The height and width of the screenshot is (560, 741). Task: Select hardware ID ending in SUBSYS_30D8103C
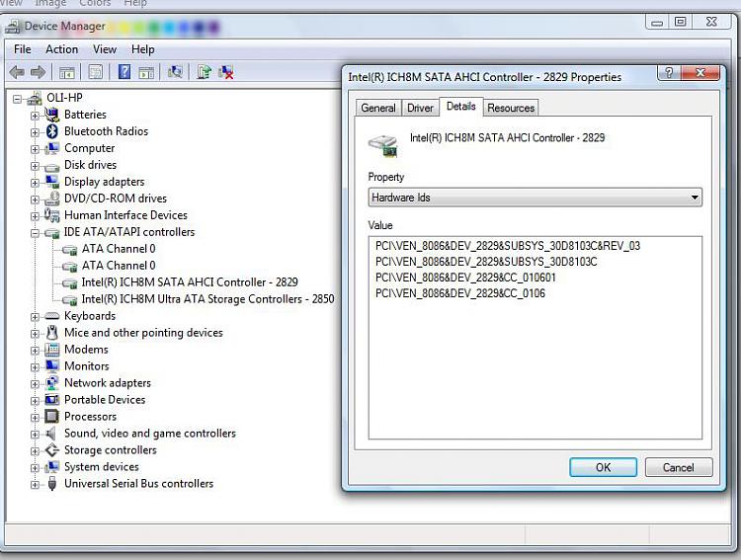point(486,262)
